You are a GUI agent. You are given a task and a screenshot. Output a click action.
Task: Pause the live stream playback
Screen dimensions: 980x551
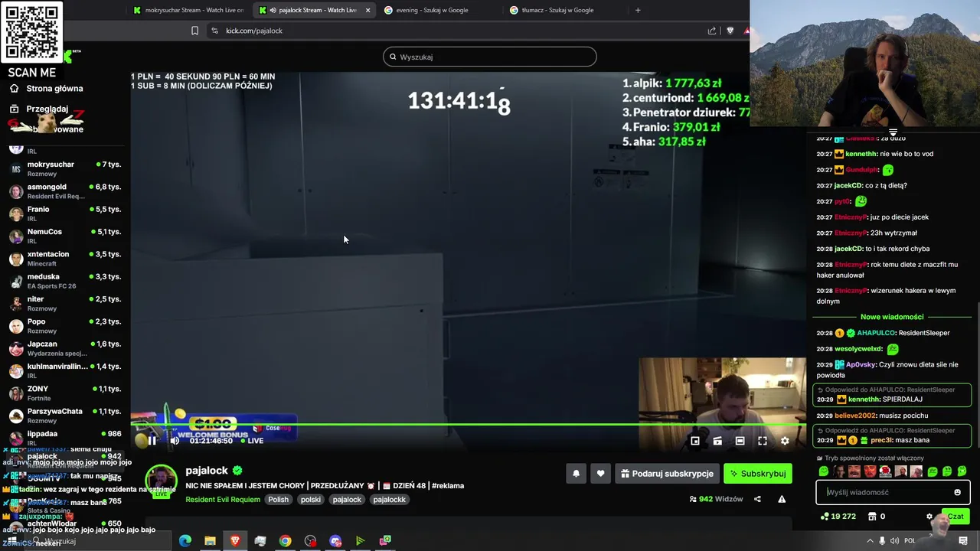(152, 441)
